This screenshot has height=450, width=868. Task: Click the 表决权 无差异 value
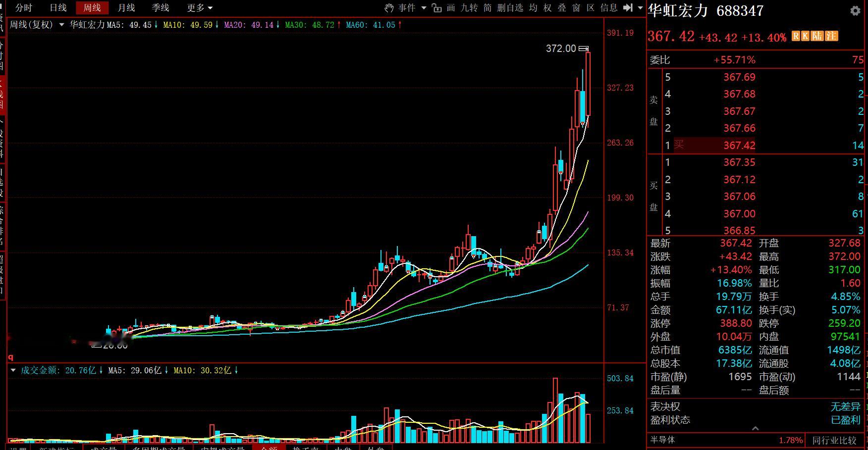(846, 406)
